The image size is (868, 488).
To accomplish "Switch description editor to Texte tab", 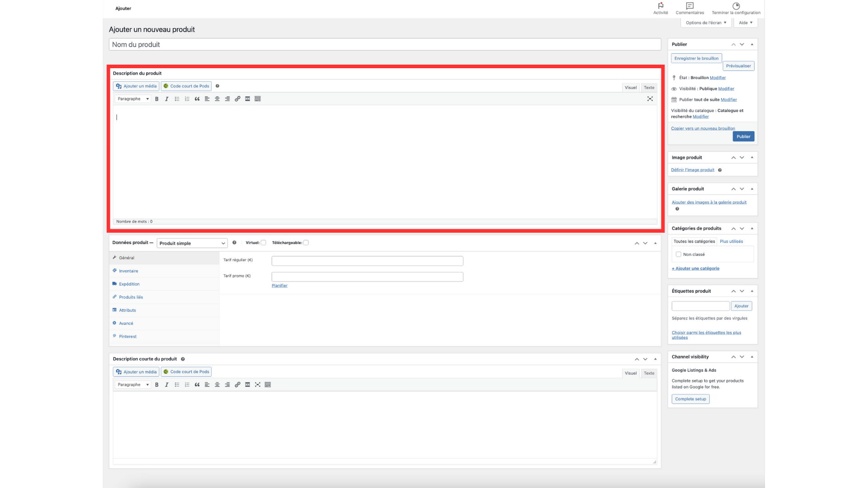I will pyautogui.click(x=649, y=88).
